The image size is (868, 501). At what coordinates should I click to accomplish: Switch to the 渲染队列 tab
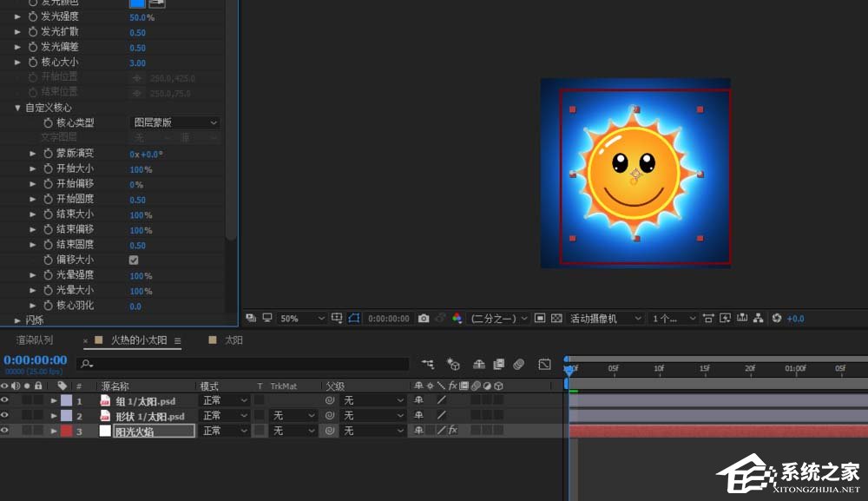coord(35,340)
